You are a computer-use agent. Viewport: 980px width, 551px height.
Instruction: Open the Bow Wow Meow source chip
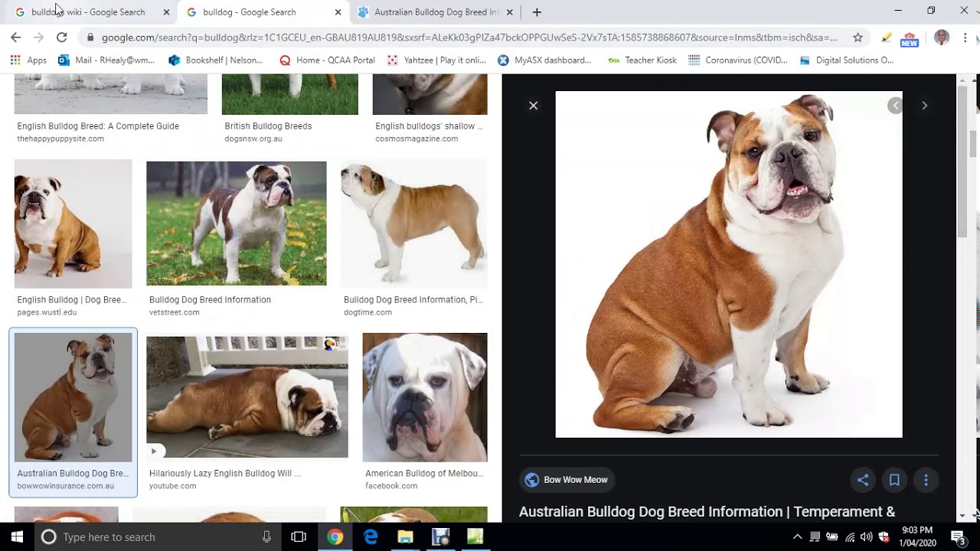[x=567, y=480]
